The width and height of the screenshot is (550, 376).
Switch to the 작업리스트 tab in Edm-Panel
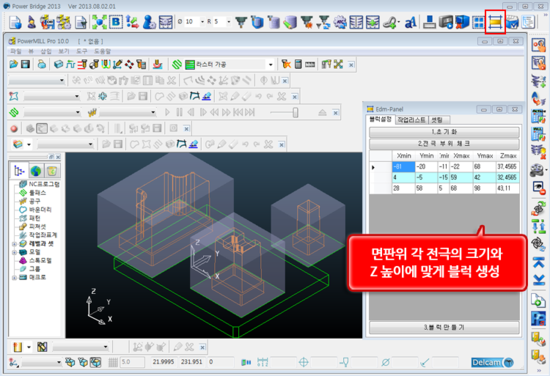coord(412,120)
